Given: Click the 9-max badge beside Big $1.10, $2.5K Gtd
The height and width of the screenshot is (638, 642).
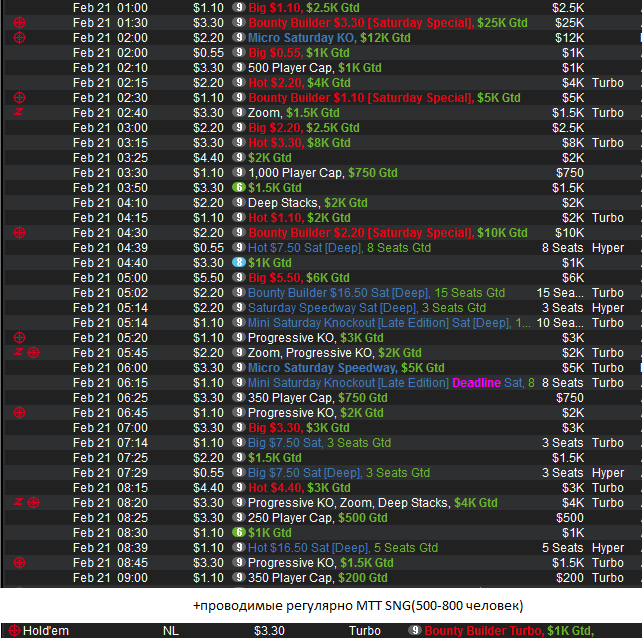Looking at the screenshot, I should coord(239,7).
